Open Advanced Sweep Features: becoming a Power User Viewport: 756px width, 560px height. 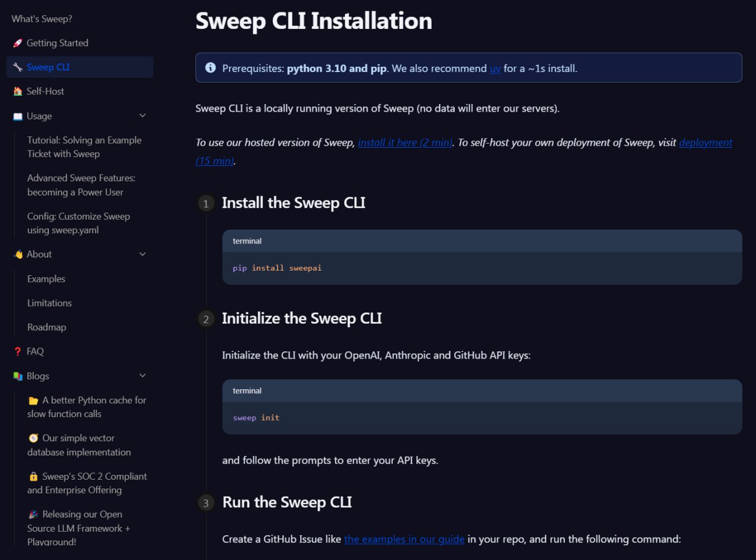click(82, 185)
